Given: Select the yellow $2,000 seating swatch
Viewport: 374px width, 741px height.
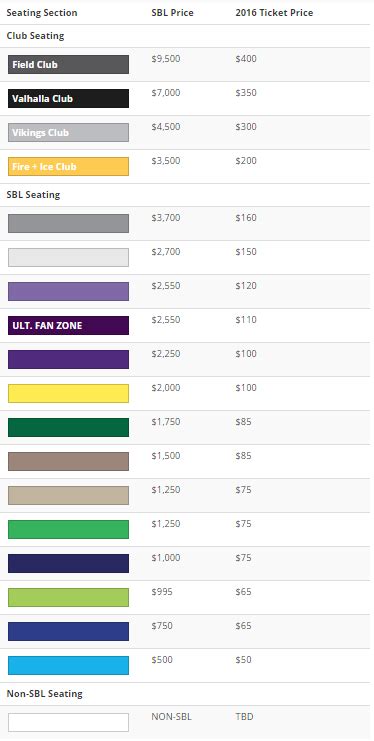Looking at the screenshot, I should (68, 393).
